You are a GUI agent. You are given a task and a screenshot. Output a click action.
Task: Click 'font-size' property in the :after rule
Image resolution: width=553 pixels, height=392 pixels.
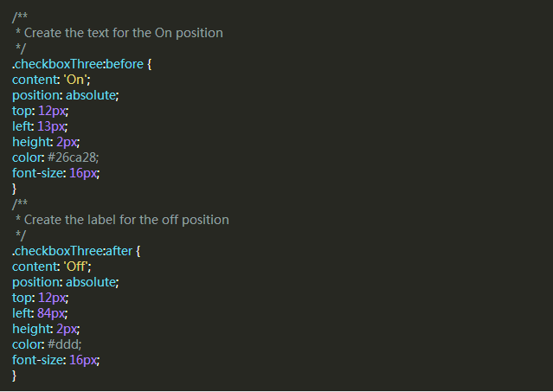click(38, 360)
